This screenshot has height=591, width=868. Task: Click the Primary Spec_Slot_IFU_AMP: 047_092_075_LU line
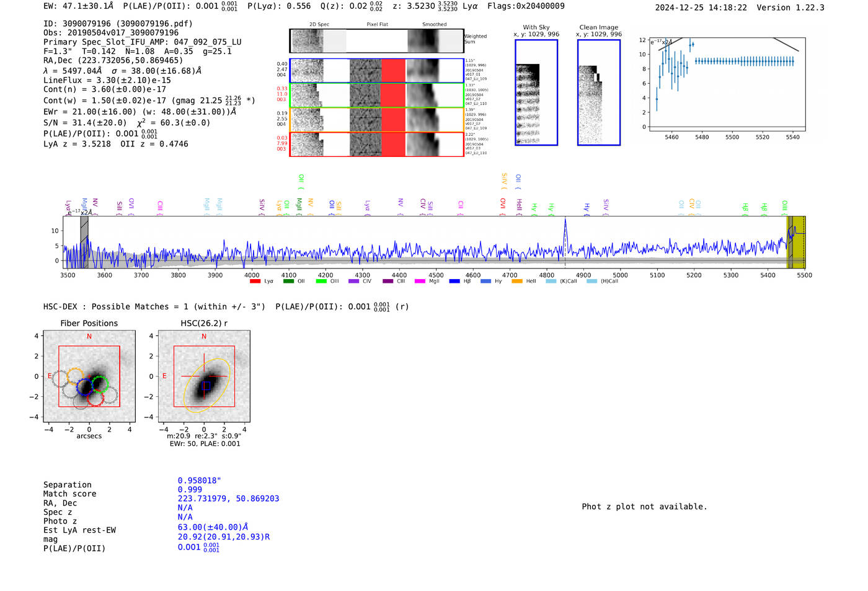pos(143,42)
